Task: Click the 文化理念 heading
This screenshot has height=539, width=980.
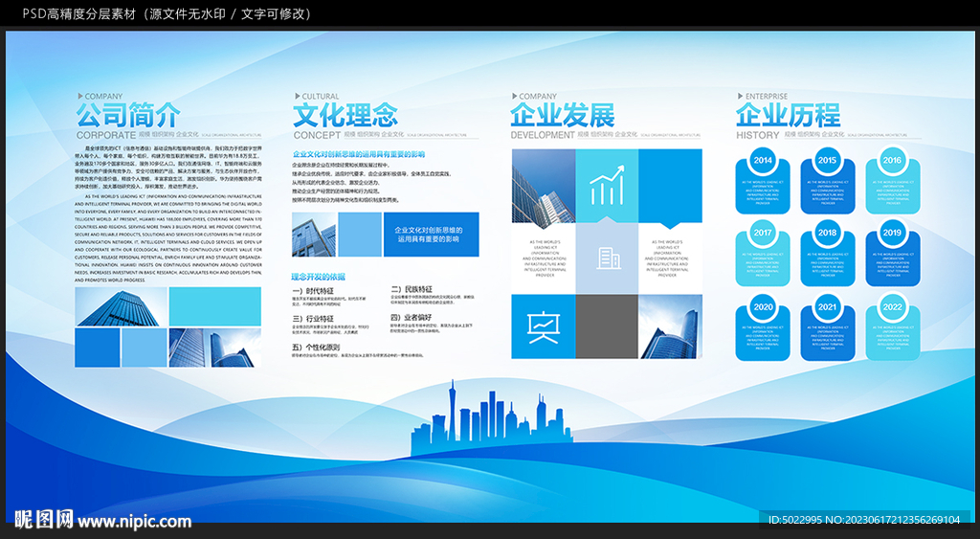Action: pyautogui.click(x=345, y=115)
